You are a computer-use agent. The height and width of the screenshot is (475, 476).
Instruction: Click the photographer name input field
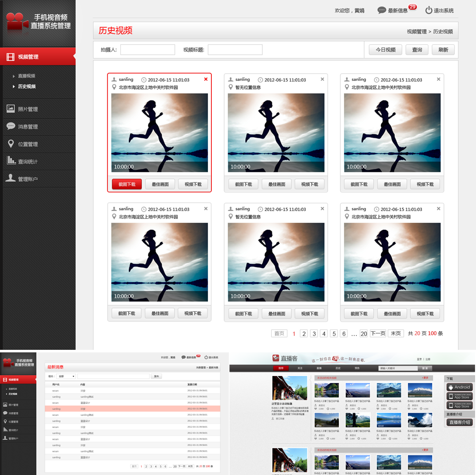(148, 50)
